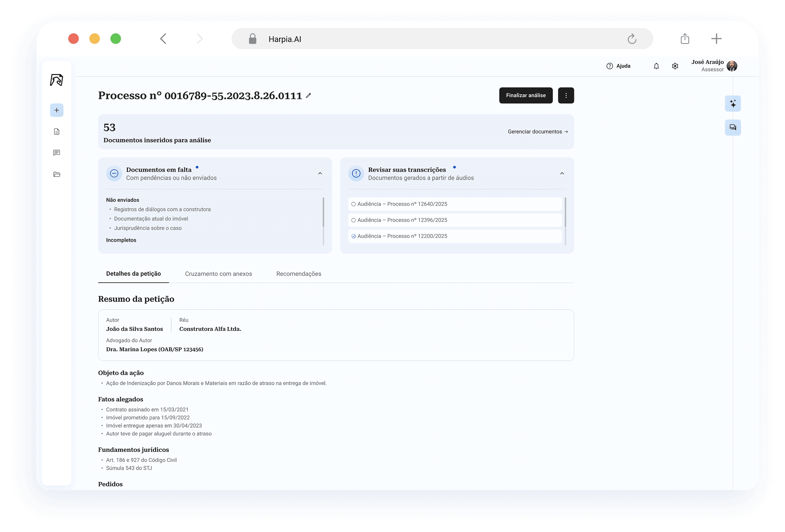Switch to Cruzamento com anexos tab
This screenshot has width=785, height=532.
(218, 274)
